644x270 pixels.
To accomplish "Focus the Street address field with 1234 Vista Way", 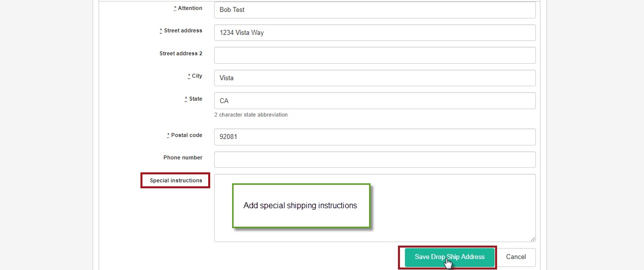I will point(375,33).
